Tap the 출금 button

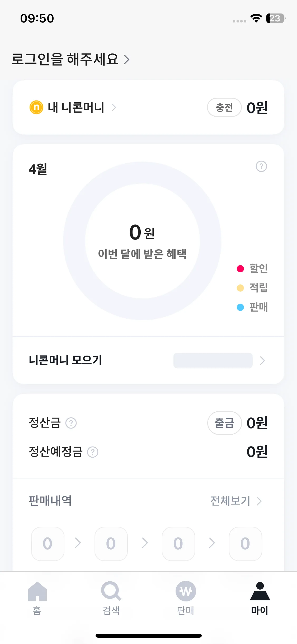click(x=224, y=423)
